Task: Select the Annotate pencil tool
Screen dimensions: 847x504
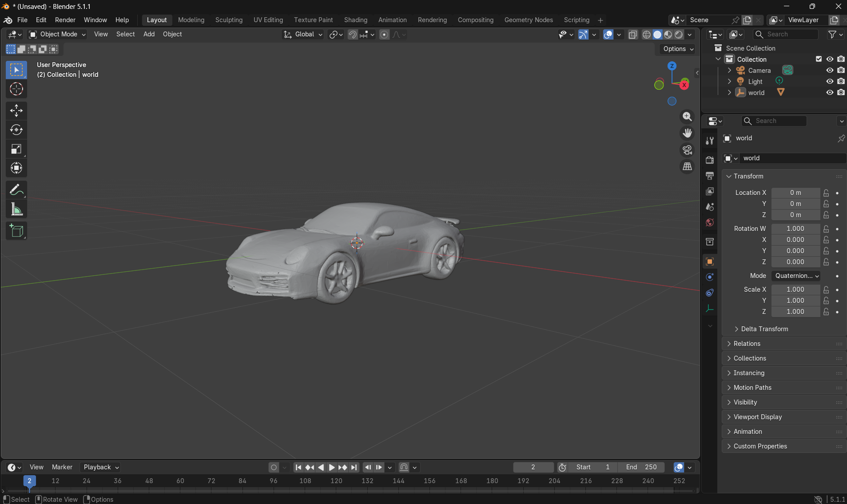Action: click(x=16, y=190)
